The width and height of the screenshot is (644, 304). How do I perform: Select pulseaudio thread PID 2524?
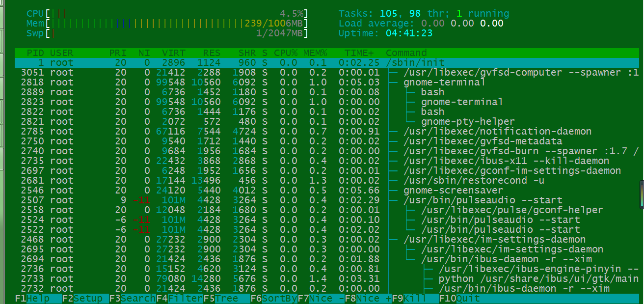(327, 220)
